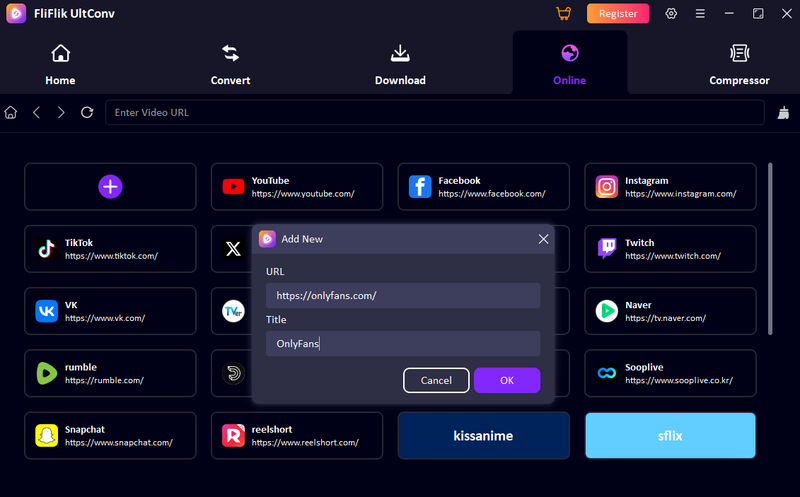Click the YouTube logo icon

(233, 187)
